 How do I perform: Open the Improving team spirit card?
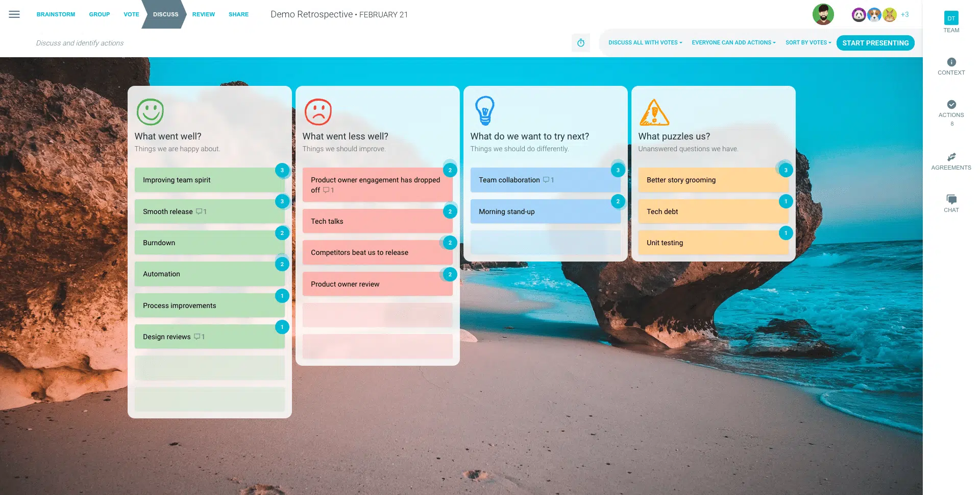(209, 180)
